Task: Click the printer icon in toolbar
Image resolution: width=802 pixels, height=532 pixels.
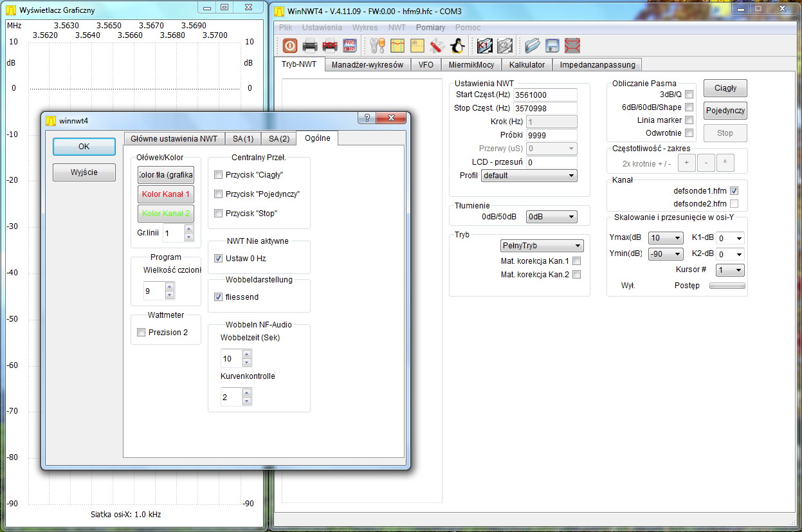Action: (310, 46)
